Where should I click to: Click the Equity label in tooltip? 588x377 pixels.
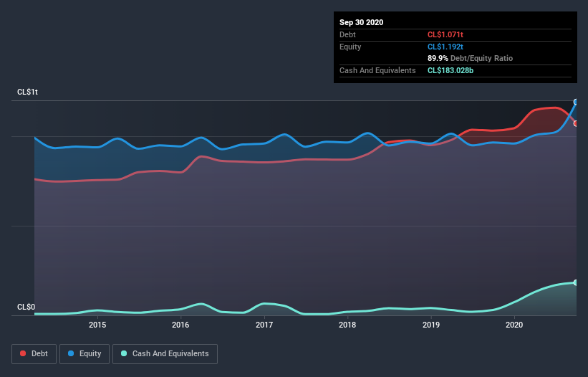click(350, 47)
